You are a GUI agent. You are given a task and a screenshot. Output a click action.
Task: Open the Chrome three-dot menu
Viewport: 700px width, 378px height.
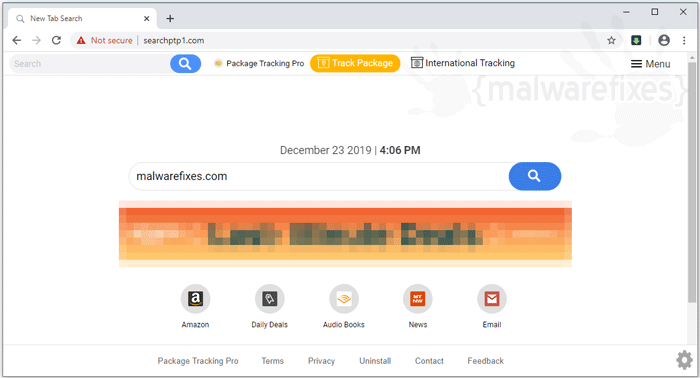(x=684, y=41)
